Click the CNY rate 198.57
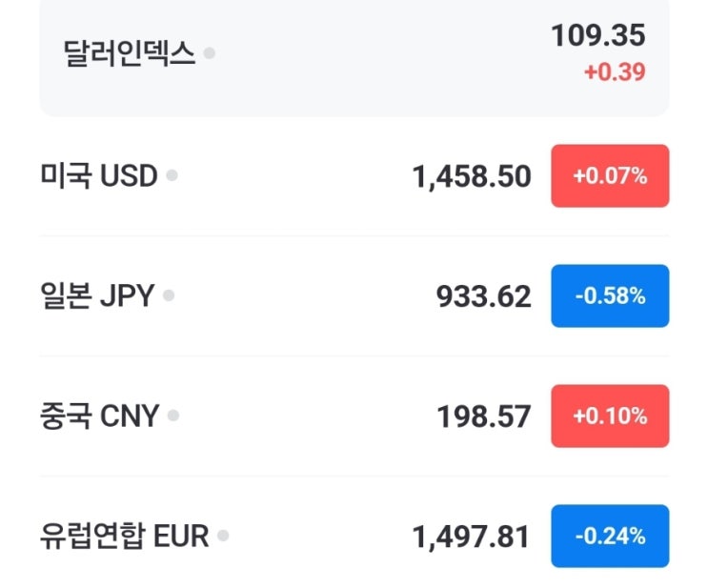The width and height of the screenshot is (708, 588). [x=483, y=416]
